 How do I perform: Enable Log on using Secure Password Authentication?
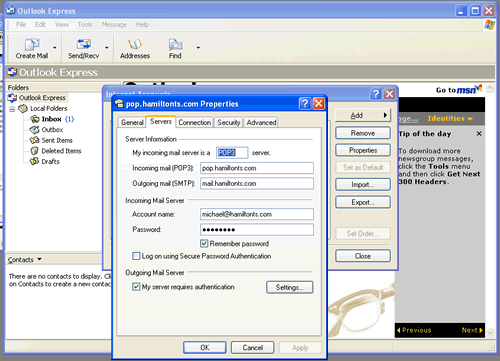click(x=136, y=256)
